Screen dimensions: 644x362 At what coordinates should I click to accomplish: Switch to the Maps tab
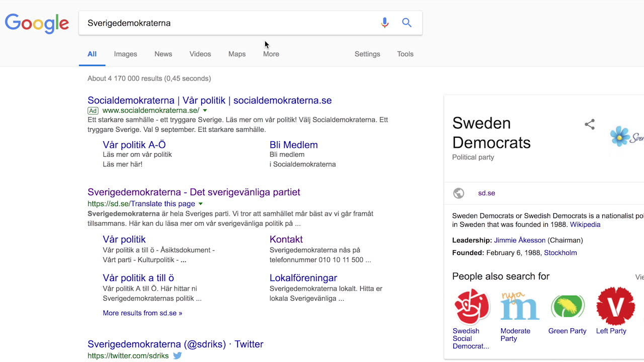[x=236, y=54]
